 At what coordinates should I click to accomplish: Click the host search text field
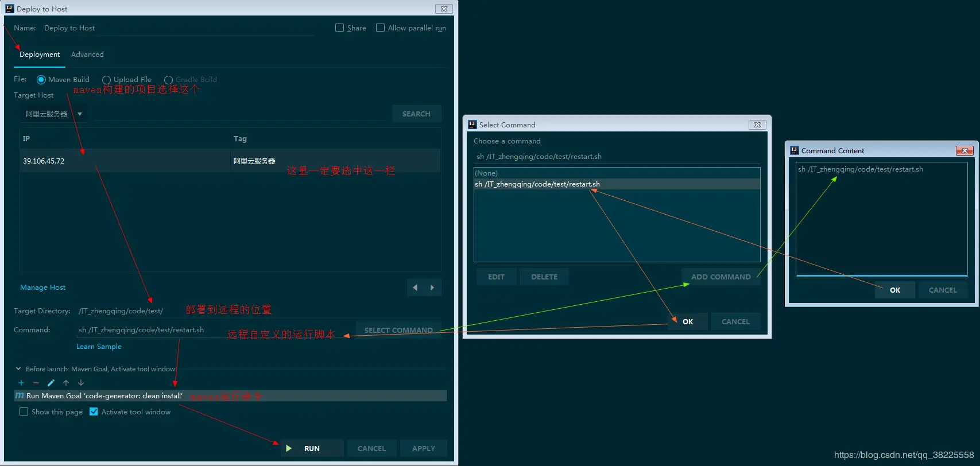tap(240, 114)
